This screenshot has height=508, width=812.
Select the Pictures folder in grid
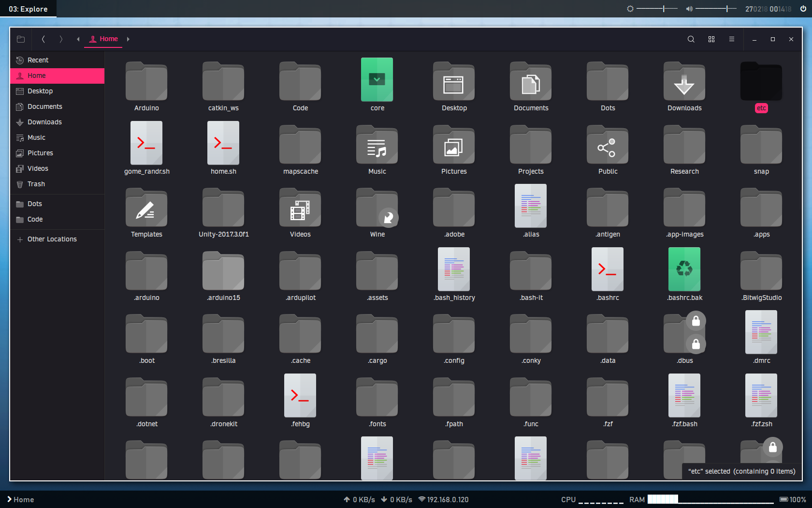454,145
